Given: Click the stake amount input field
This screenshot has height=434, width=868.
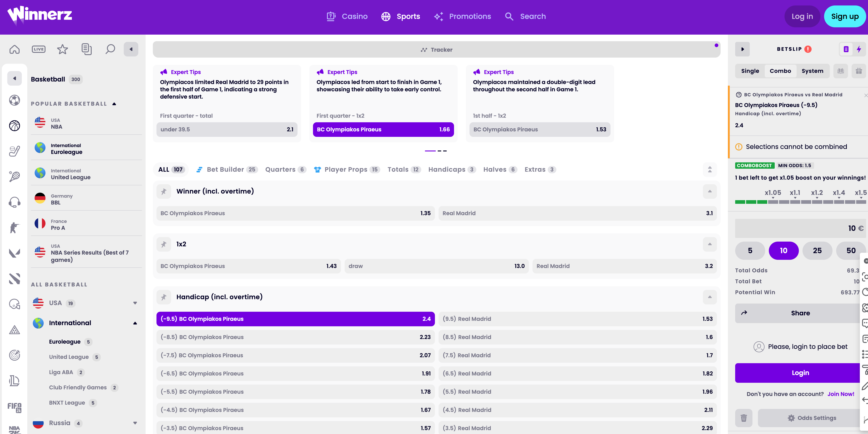Looking at the screenshot, I should [800, 228].
